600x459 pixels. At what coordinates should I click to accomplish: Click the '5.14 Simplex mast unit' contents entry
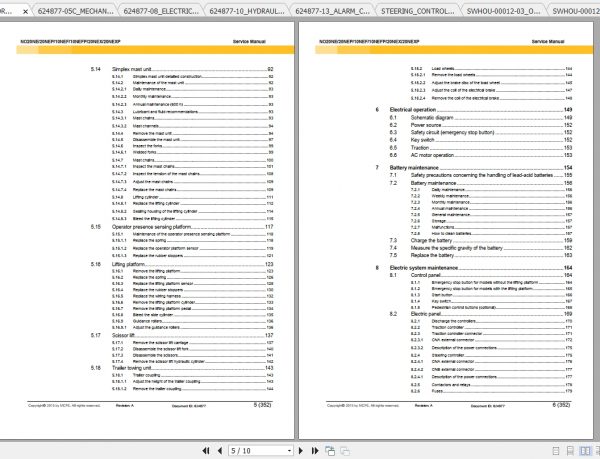[x=182, y=69]
